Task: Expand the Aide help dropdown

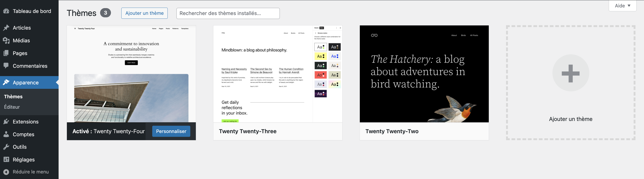Action: [x=623, y=6]
